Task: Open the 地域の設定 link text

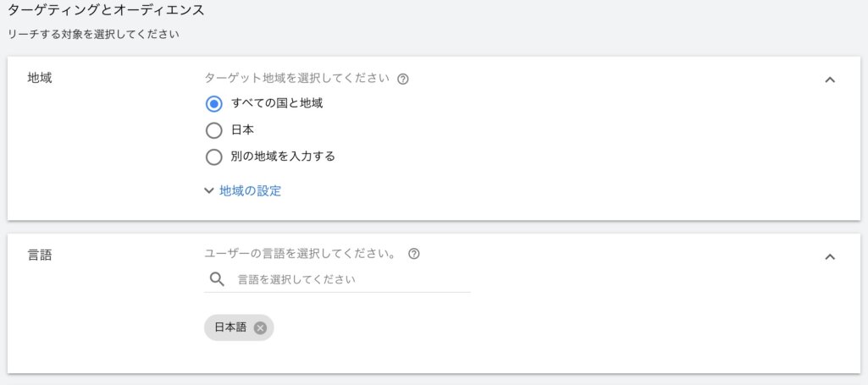Action: click(x=250, y=191)
